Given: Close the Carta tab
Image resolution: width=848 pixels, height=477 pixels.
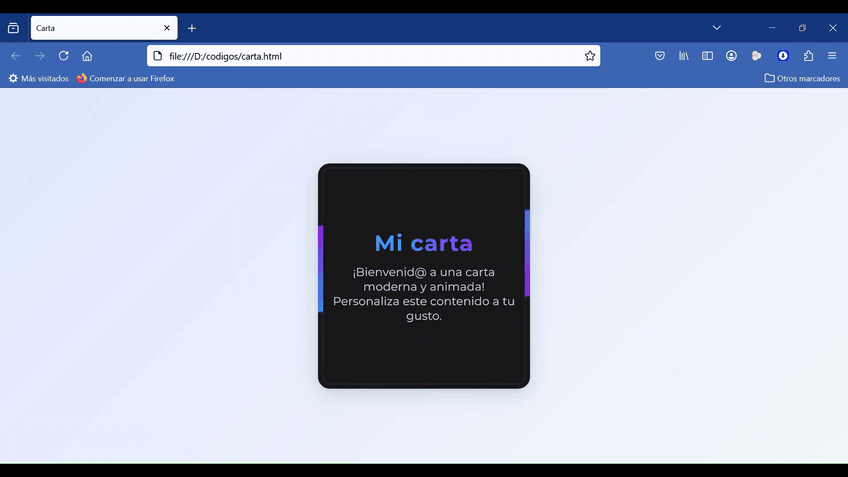Looking at the screenshot, I should pyautogui.click(x=167, y=28).
